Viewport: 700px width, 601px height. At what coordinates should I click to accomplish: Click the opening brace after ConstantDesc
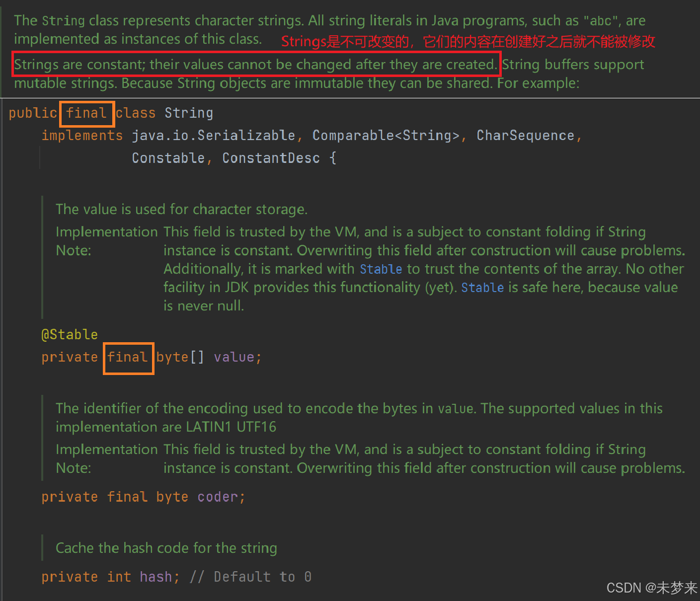(x=333, y=158)
